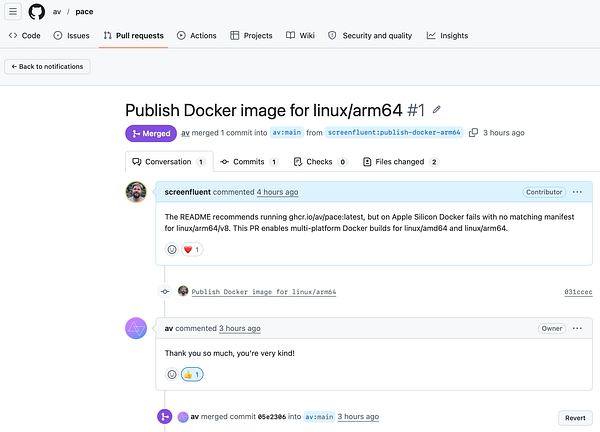The width and height of the screenshot is (600, 432).
Task: Open the av comment author link
Action: tap(169, 328)
